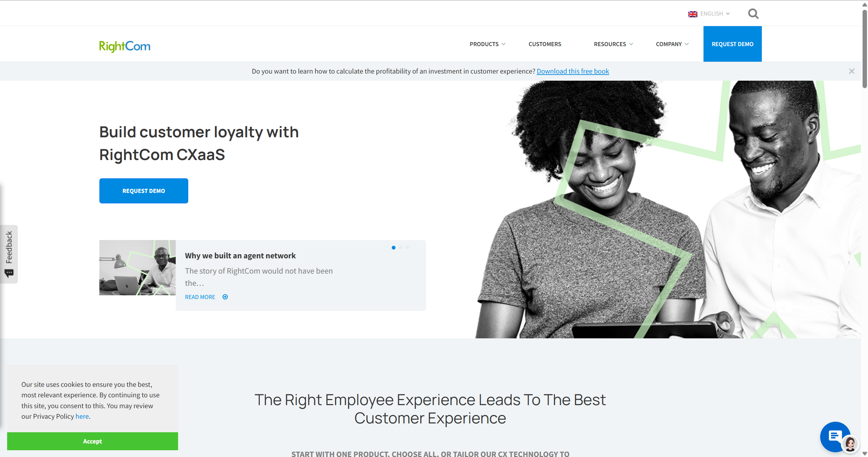Open the Company menu
This screenshot has height=457, width=868.
click(672, 44)
